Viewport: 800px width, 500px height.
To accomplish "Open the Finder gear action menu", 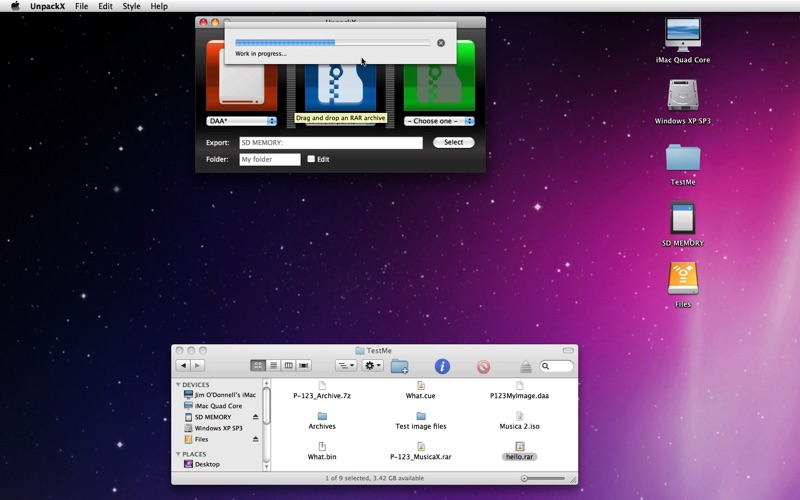I will (372, 365).
